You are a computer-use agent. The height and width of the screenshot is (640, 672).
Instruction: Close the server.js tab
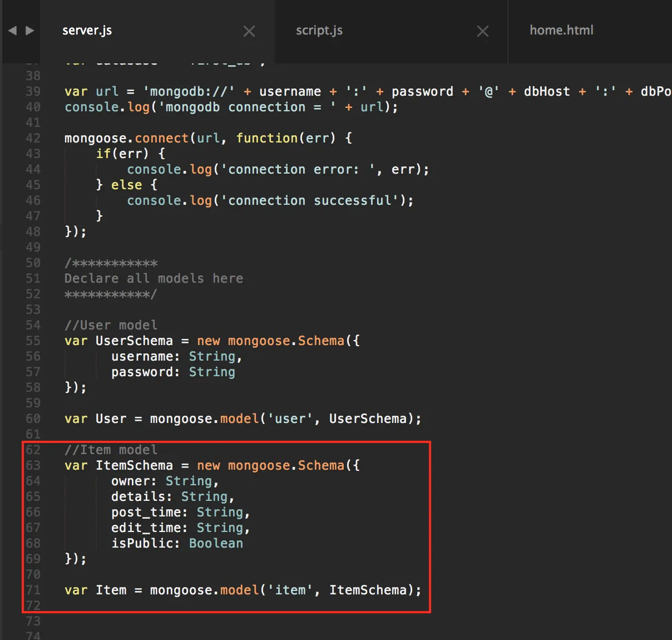pos(249,32)
